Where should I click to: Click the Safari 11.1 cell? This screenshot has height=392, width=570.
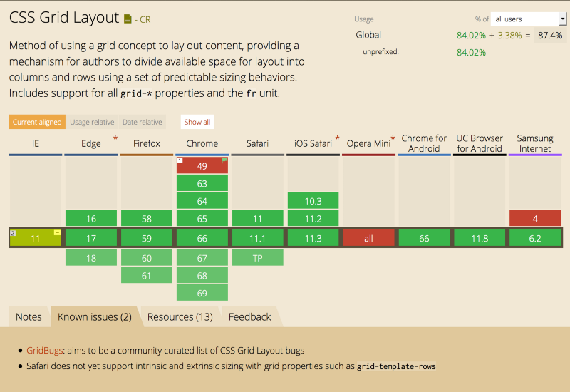(x=257, y=238)
